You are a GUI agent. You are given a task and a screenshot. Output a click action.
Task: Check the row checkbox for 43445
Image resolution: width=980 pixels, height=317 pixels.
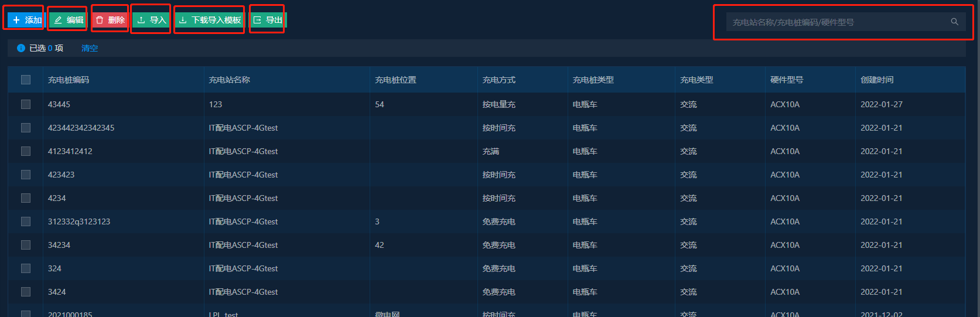pos(26,104)
